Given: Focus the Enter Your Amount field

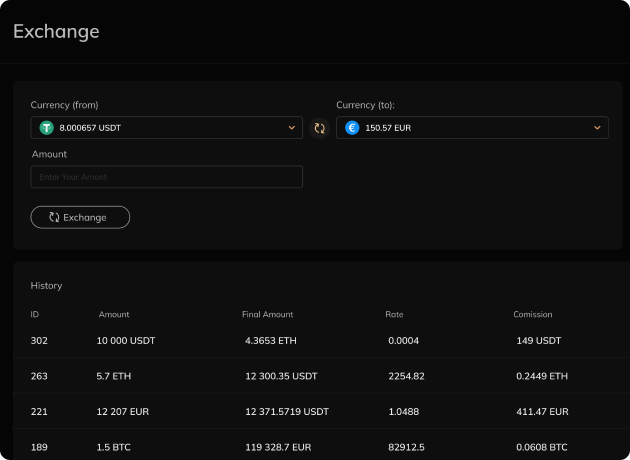Looking at the screenshot, I should pyautogui.click(x=167, y=177).
